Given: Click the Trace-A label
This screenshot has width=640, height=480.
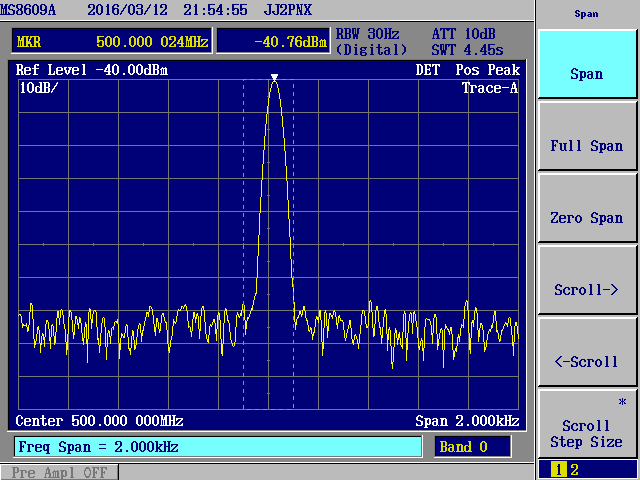Looking at the screenshot, I should point(490,88).
